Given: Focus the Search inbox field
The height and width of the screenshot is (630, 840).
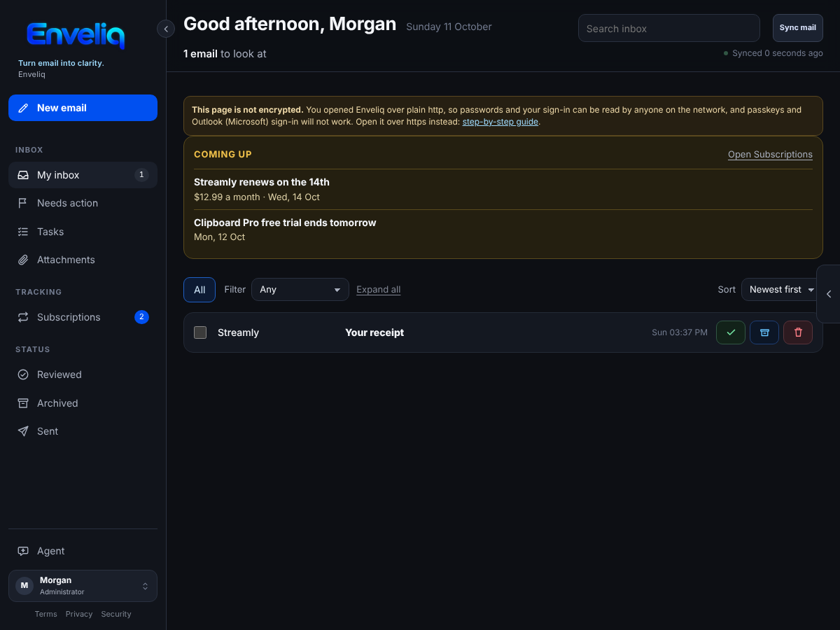Looking at the screenshot, I should click(x=669, y=29).
